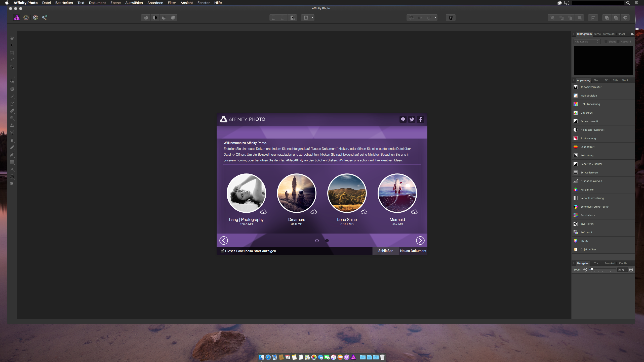Click the Neues Dokument button
The height and width of the screenshot is (362, 644).
(x=413, y=251)
